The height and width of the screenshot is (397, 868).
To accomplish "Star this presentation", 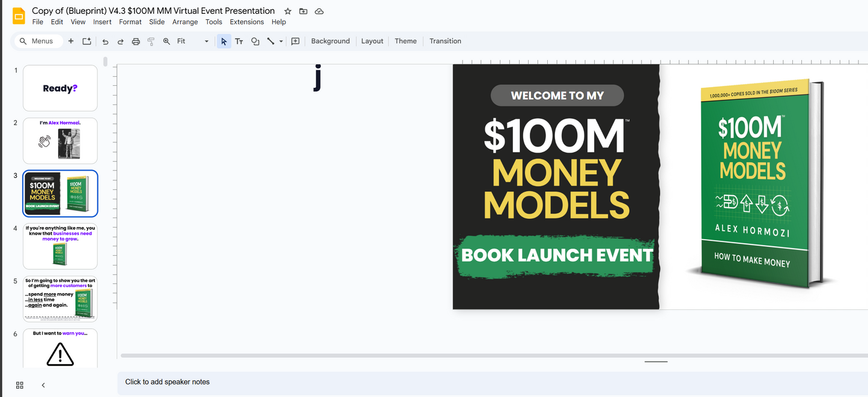I will pyautogui.click(x=287, y=11).
